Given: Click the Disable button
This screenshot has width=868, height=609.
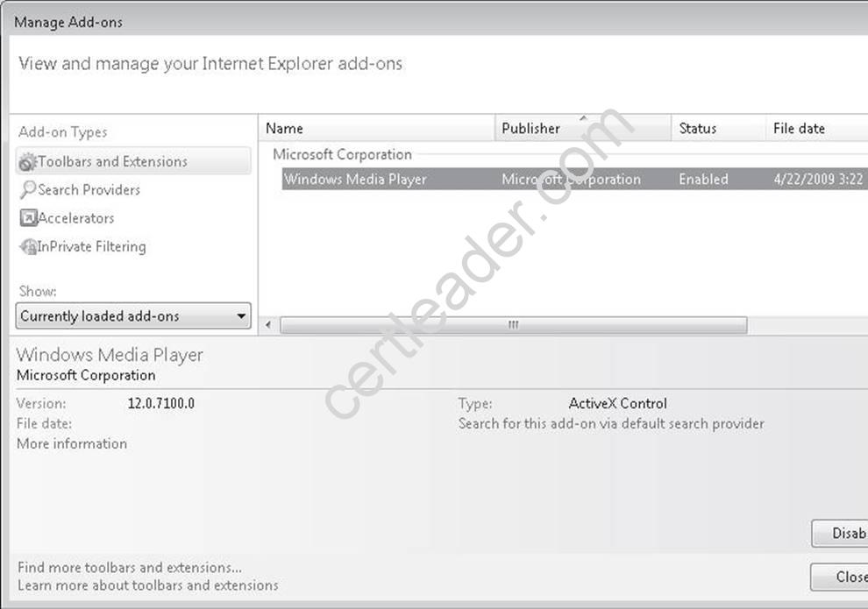Looking at the screenshot, I should (840, 534).
